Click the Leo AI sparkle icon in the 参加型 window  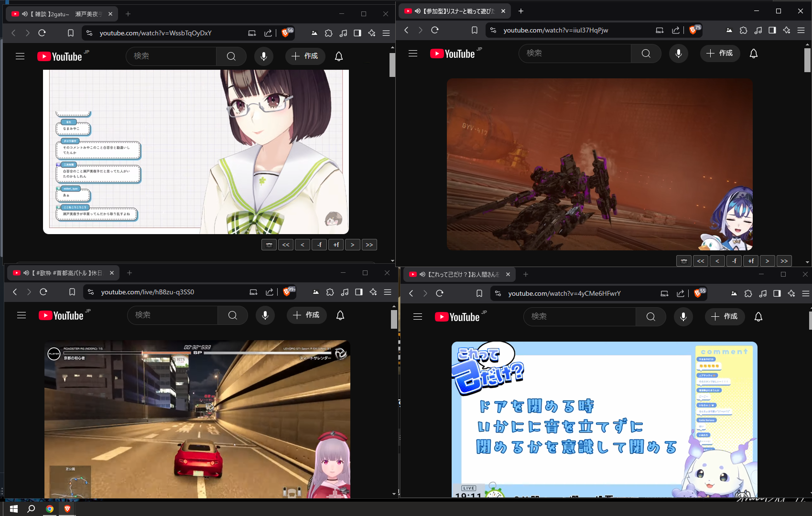tap(786, 30)
